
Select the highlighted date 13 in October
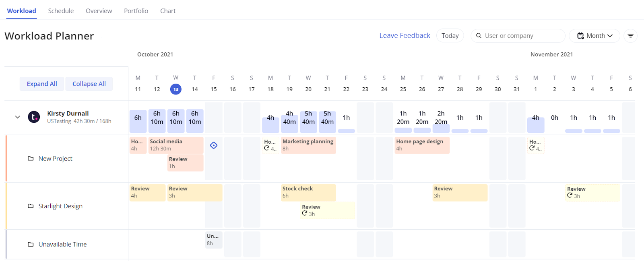click(x=175, y=89)
